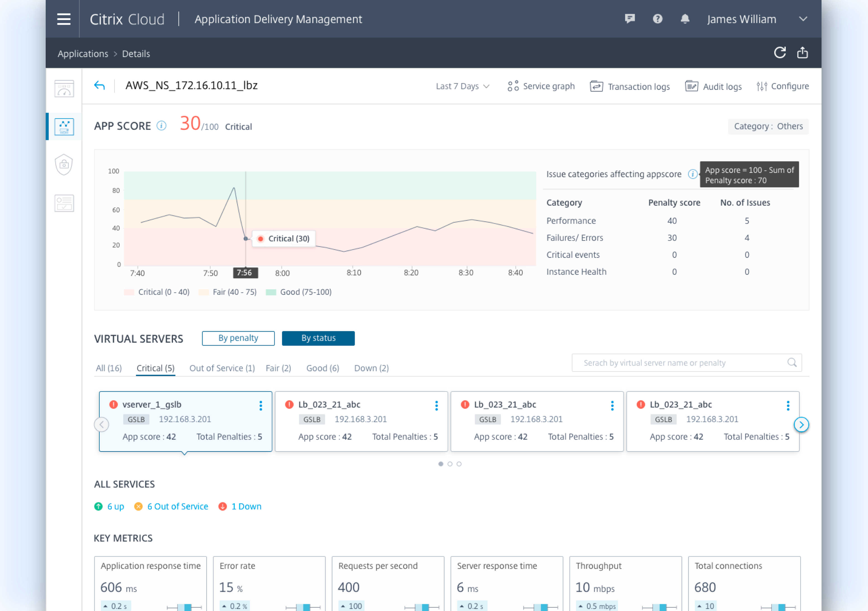868x611 pixels.
Task: Click the export share icon
Action: pos(802,53)
